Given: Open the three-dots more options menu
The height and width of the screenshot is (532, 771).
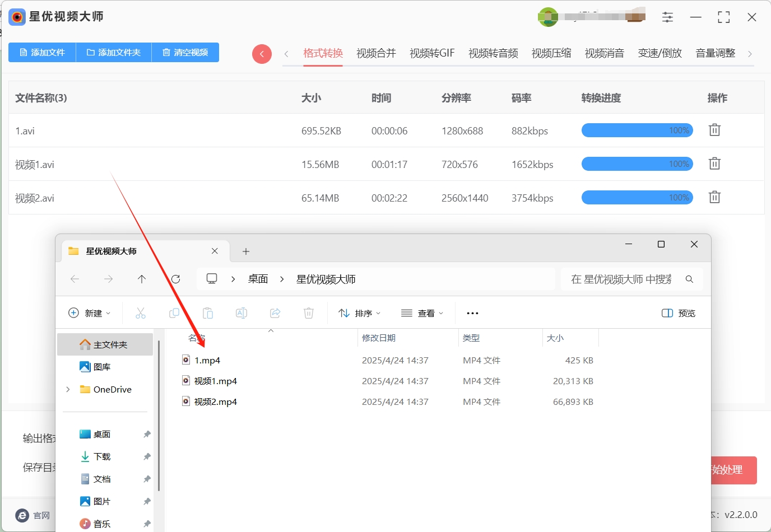Looking at the screenshot, I should coord(472,313).
